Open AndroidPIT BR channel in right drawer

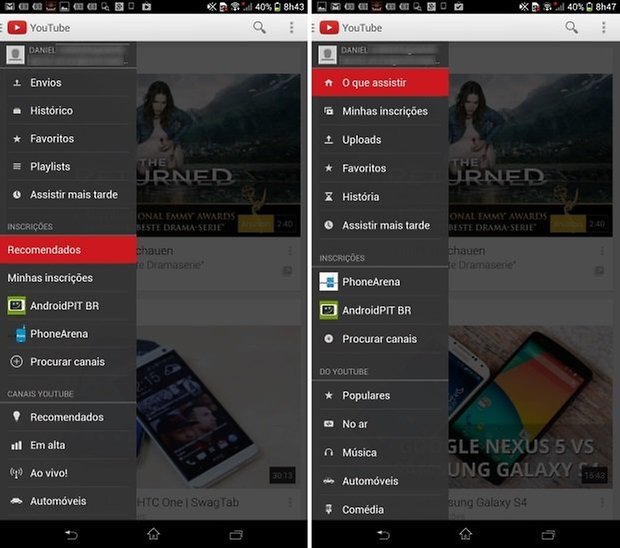point(380,310)
